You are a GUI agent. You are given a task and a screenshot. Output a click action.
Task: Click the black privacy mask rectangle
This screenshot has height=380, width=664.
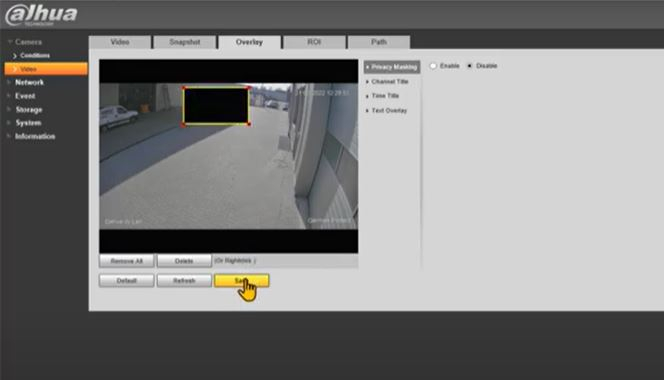(216, 106)
